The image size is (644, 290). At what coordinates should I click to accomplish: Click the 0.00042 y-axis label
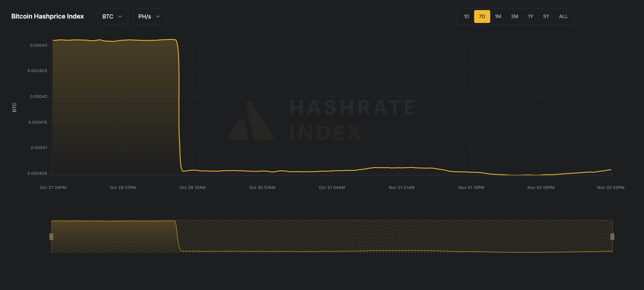click(39, 97)
